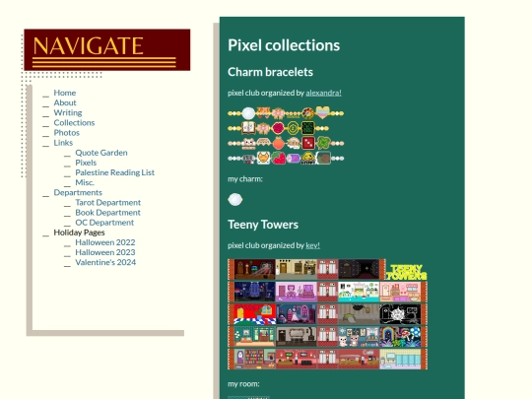532x399 pixels.
Task: Click the single pearl under 'my charm'
Action: (235, 199)
